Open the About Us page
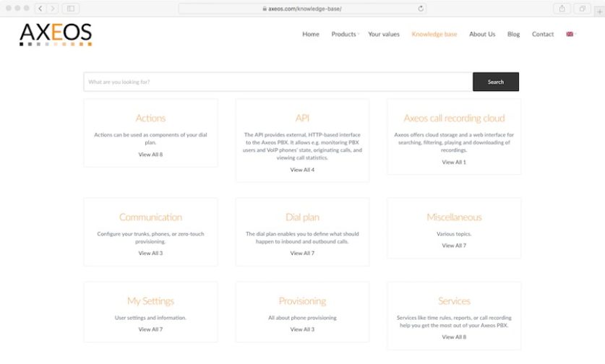This screenshot has width=605, height=364. coord(482,34)
